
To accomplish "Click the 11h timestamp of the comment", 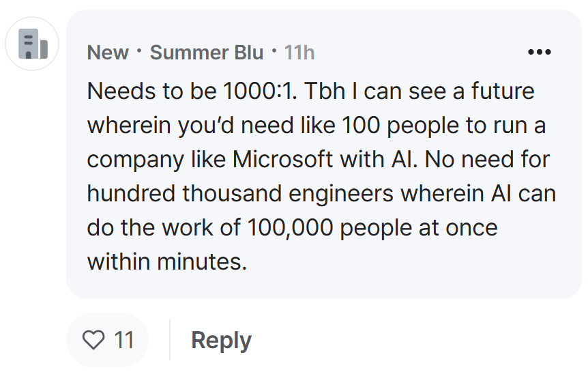I will (x=299, y=53).
